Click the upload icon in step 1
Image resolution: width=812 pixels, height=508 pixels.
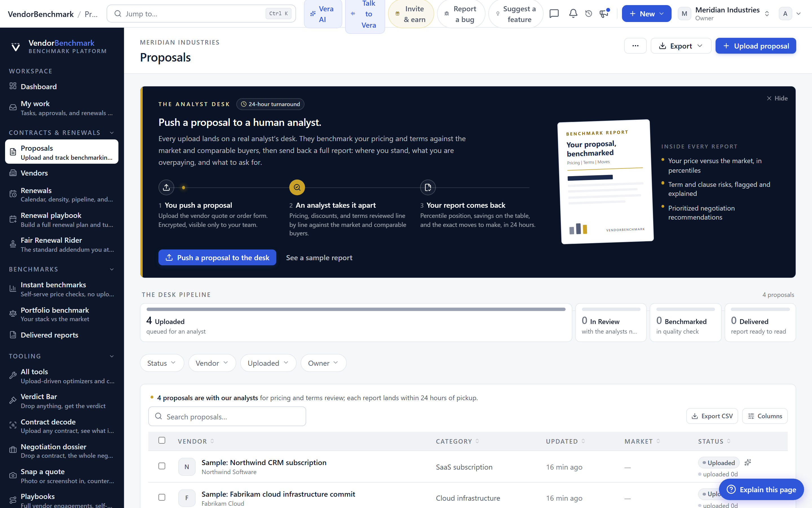point(166,187)
